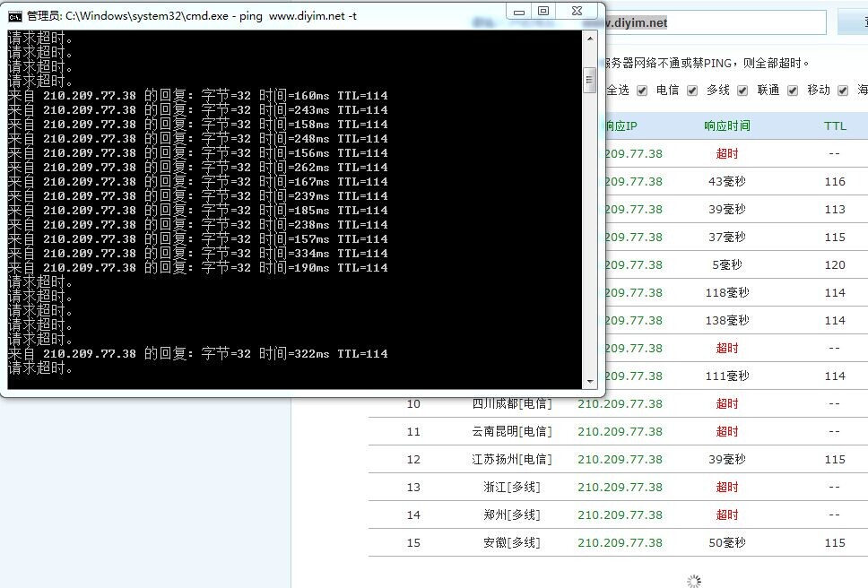This screenshot has height=588, width=868.
Task: Select the 郑州[多线] row label
Action: pyautogui.click(x=512, y=515)
